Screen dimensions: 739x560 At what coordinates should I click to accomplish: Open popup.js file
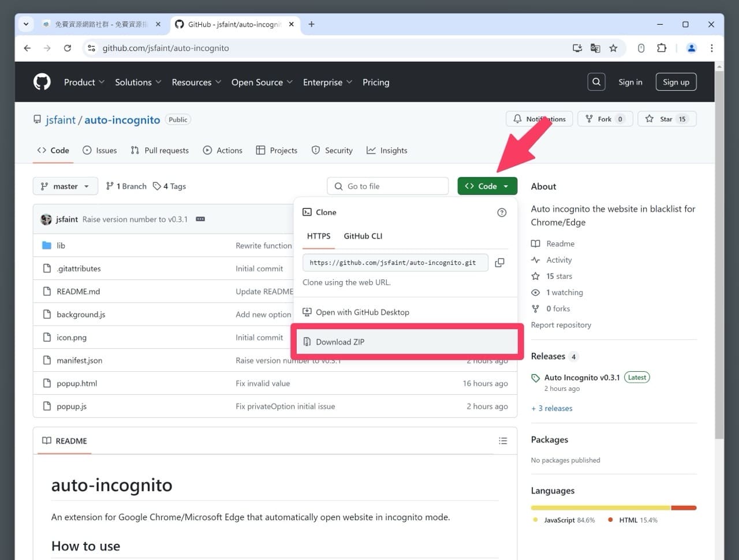(72, 406)
